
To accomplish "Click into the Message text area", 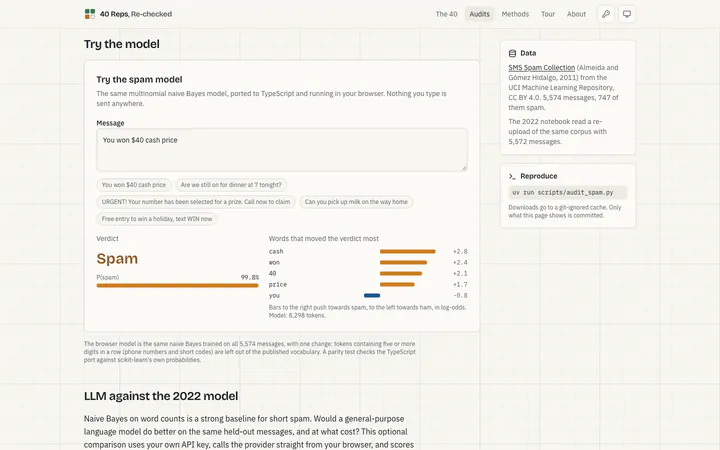I will [x=282, y=150].
